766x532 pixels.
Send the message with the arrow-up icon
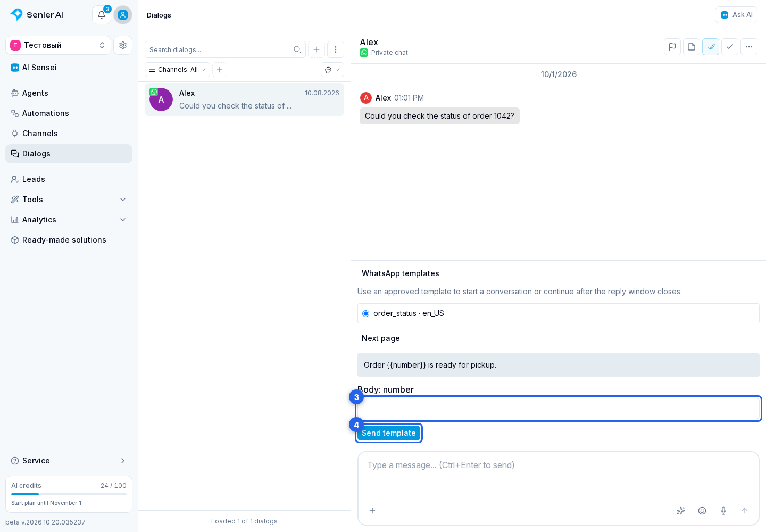click(745, 511)
